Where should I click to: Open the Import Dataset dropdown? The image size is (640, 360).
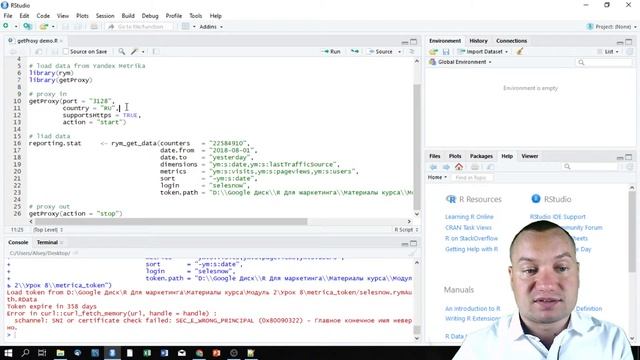[483, 51]
